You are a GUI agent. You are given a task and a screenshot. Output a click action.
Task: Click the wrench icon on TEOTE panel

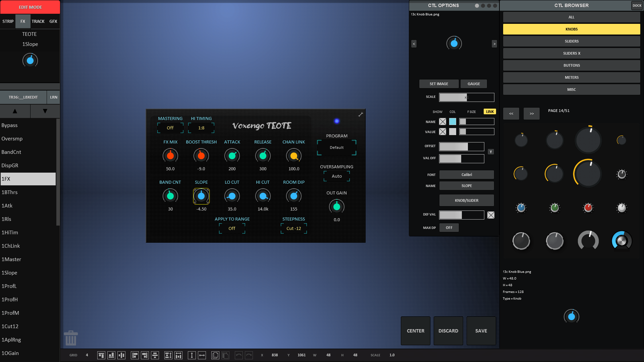361,114
